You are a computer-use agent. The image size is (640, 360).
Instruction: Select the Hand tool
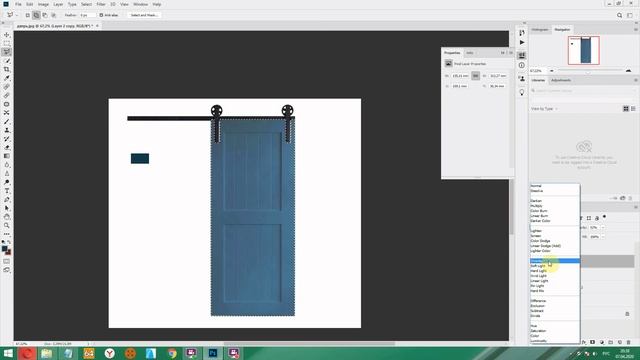click(7, 217)
